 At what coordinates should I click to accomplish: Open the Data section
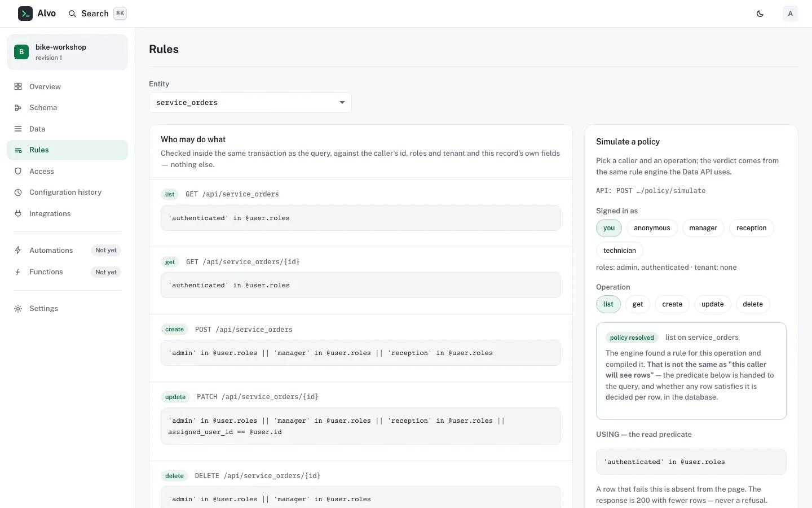[x=68, y=129]
